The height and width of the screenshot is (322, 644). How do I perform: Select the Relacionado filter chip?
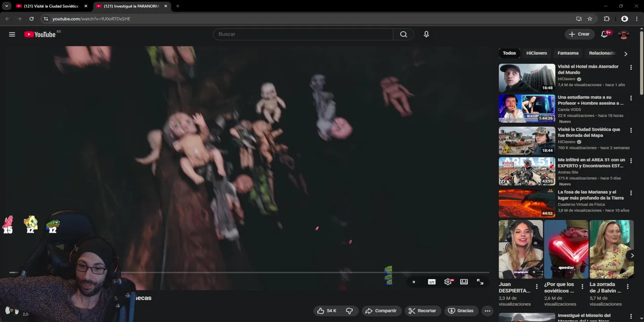602,53
